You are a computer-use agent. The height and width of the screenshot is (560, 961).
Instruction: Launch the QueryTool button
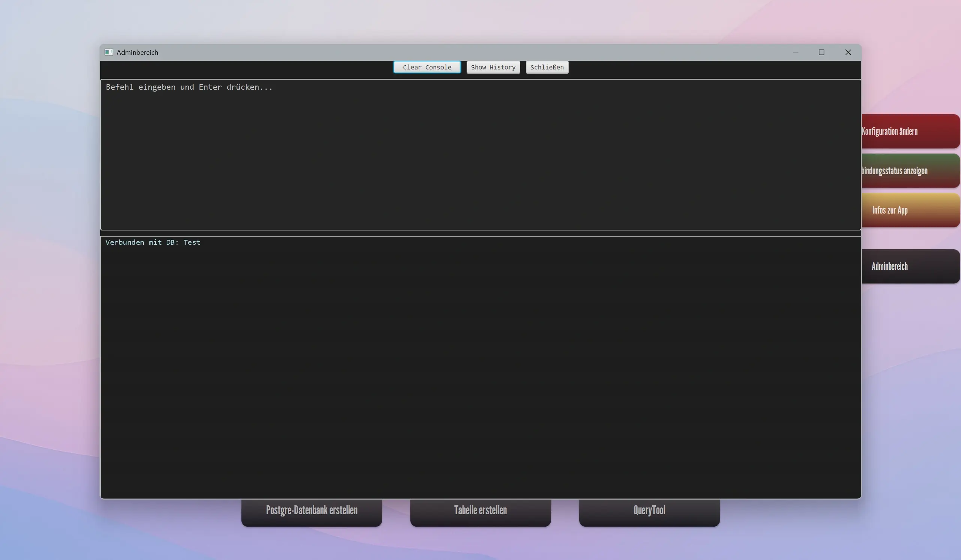[x=649, y=512]
